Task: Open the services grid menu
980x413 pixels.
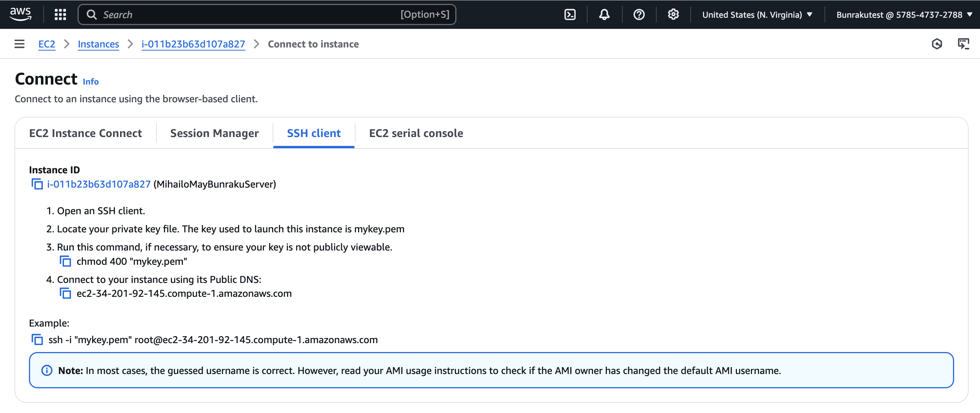Action: [x=60, y=15]
